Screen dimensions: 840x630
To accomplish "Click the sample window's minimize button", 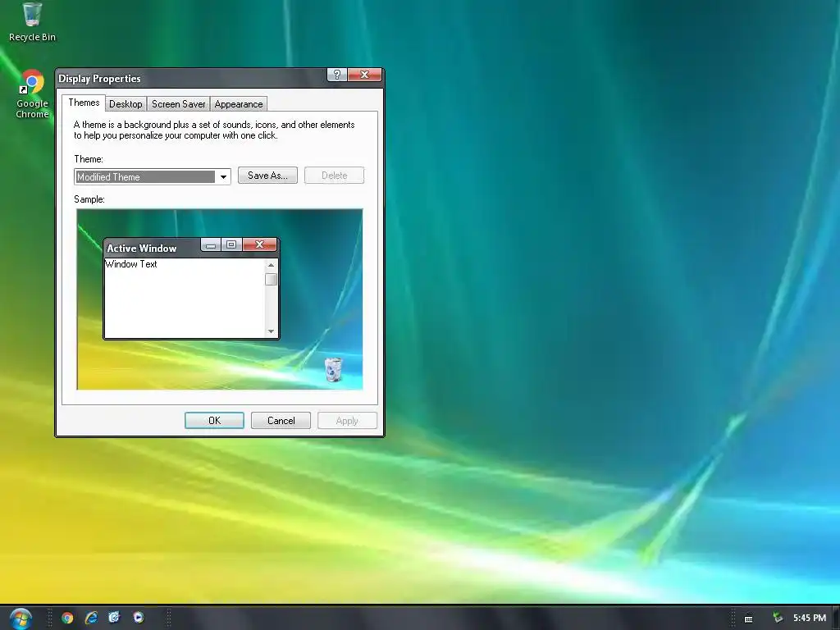I will pyautogui.click(x=211, y=244).
